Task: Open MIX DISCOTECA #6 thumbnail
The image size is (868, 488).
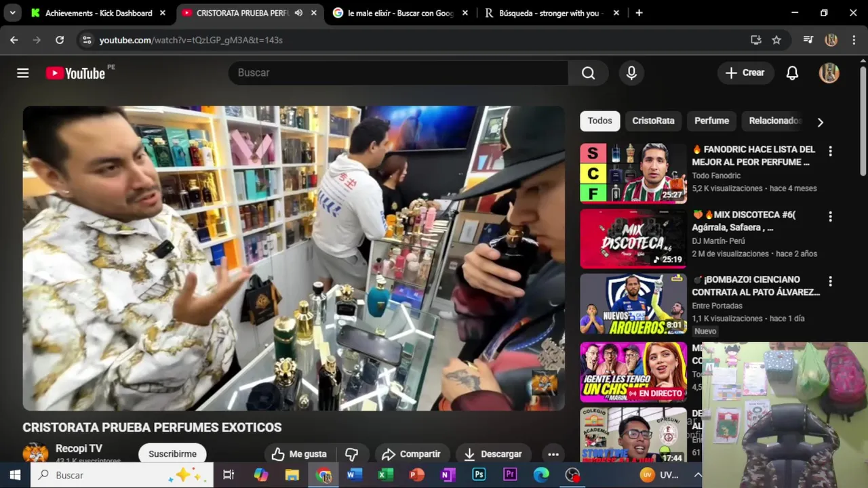Action: (x=633, y=238)
